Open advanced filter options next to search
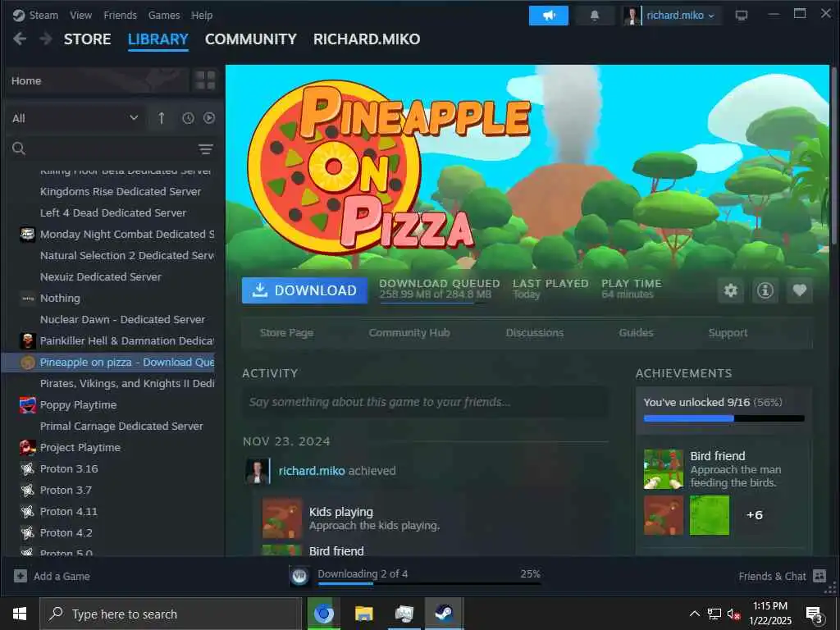The height and width of the screenshot is (630, 840). click(x=206, y=149)
